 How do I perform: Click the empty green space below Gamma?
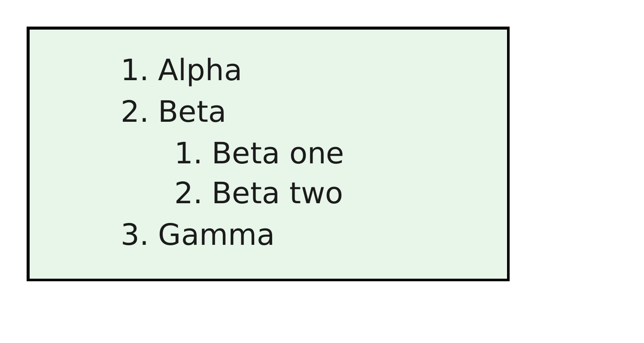pyautogui.click(x=268, y=264)
